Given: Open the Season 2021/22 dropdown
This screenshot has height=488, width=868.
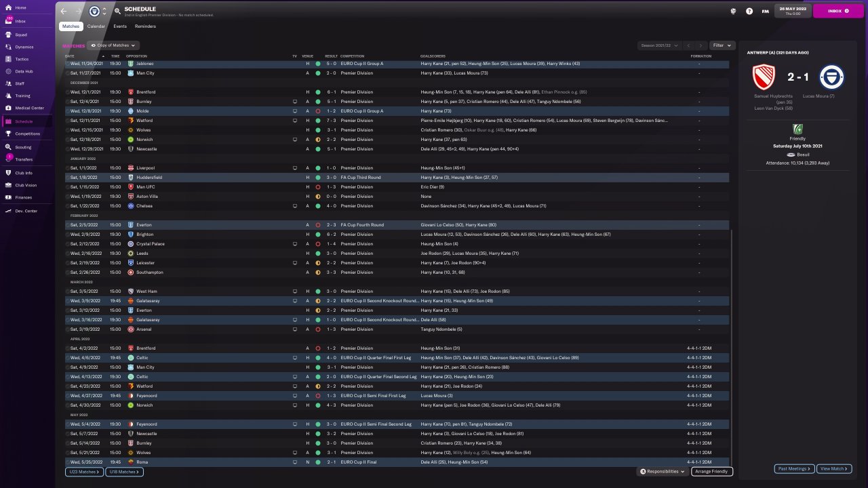Looking at the screenshot, I should pyautogui.click(x=658, y=45).
